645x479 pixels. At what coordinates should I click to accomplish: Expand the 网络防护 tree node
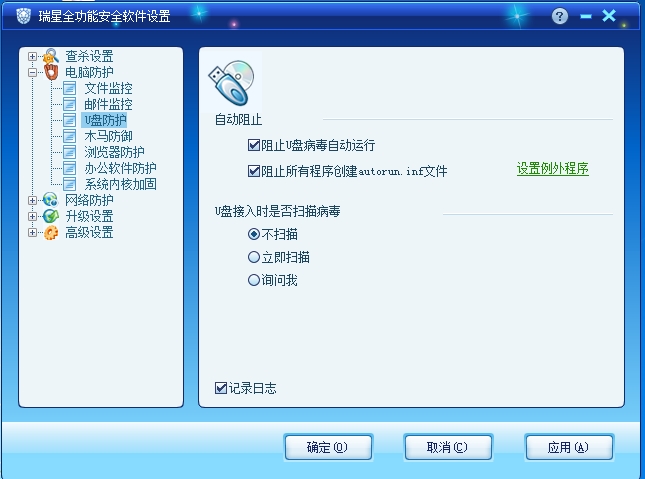tap(32, 200)
